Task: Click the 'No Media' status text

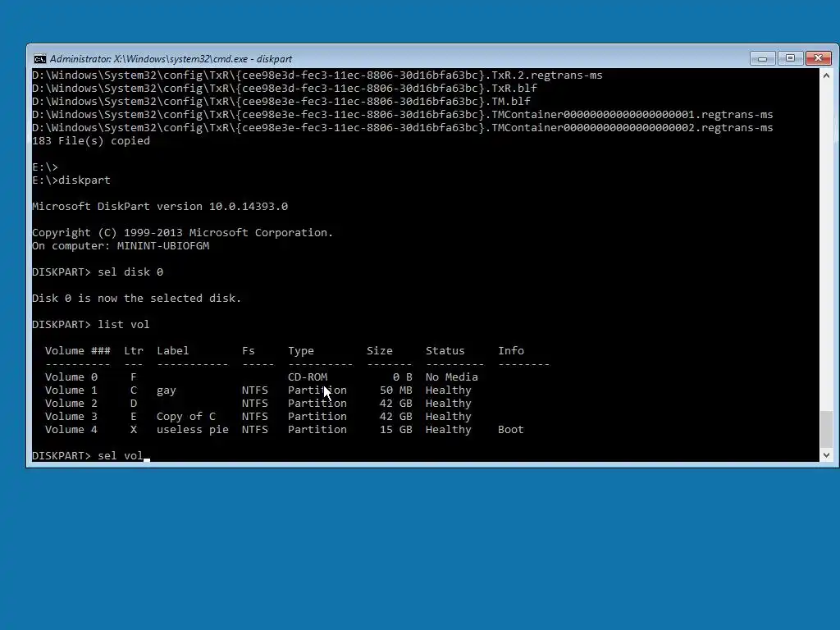Action: (x=452, y=377)
